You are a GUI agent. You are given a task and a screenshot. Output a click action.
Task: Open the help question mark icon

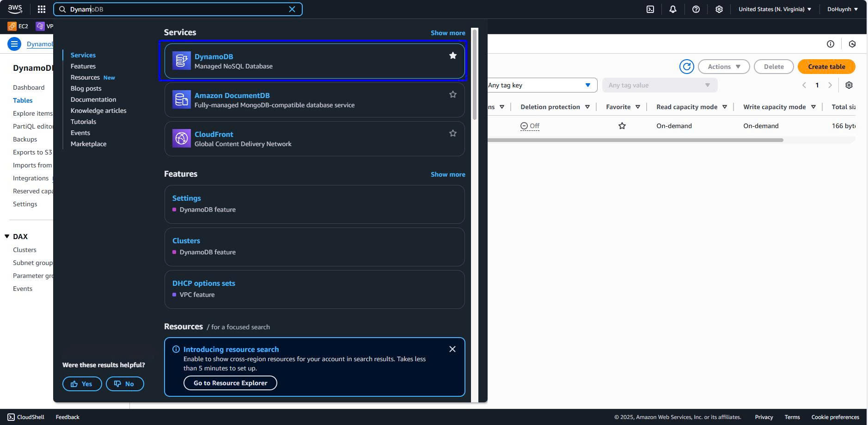pyautogui.click(x=696, y=9)
